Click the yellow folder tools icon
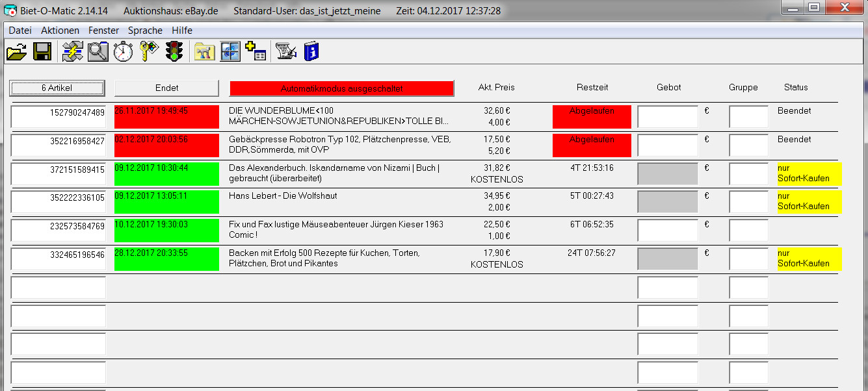The height and width of the screenshot is (391, 868). pyautogui.click(x=204, y=51)
